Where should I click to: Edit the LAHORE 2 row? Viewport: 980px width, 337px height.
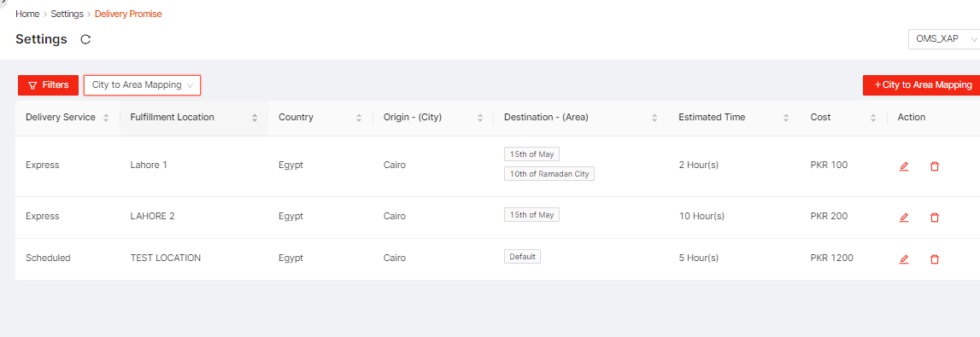pos(904,218)
